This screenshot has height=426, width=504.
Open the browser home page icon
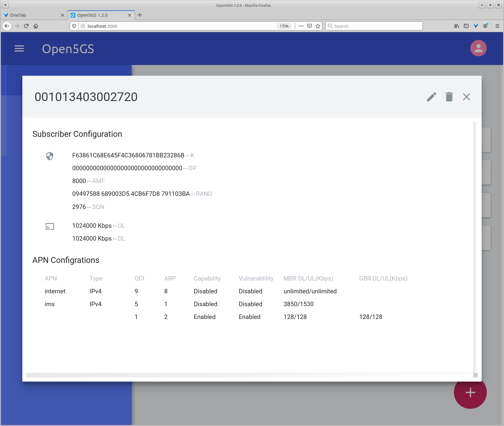(x=36, y=26)
